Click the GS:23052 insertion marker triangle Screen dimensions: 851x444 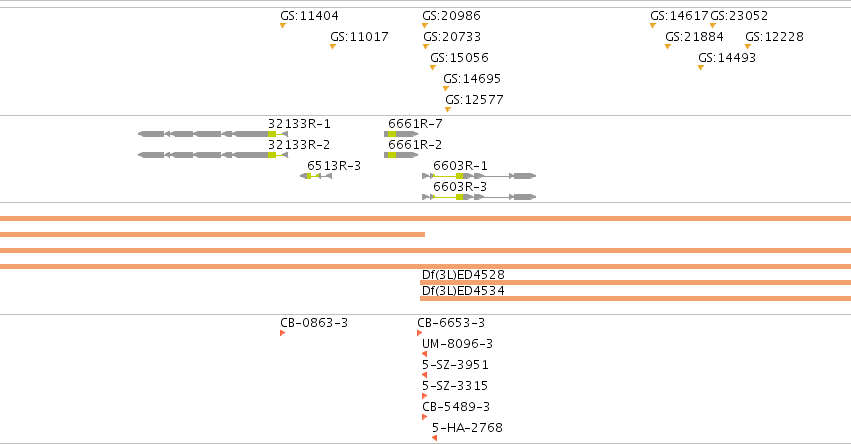[713, 26]
